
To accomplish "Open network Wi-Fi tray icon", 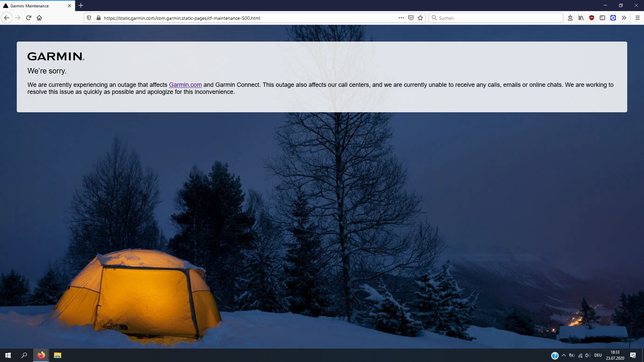I will pyautogui.click(x=580, y=355).
